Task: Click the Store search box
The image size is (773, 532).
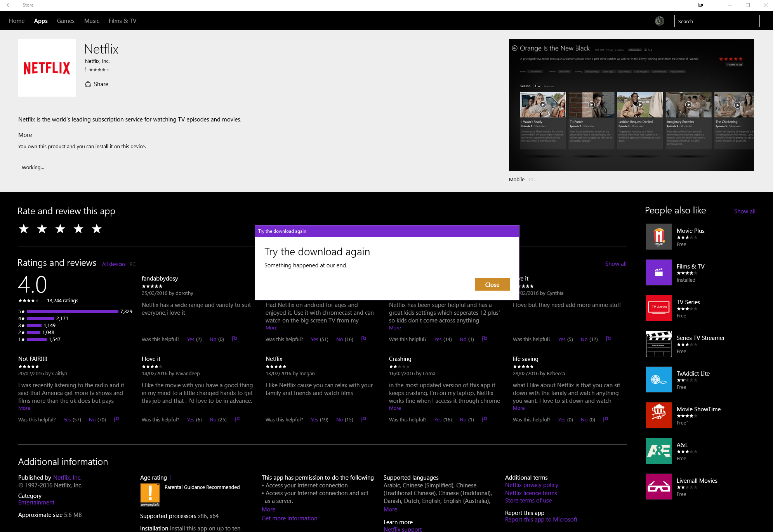Action: (716, 21)
